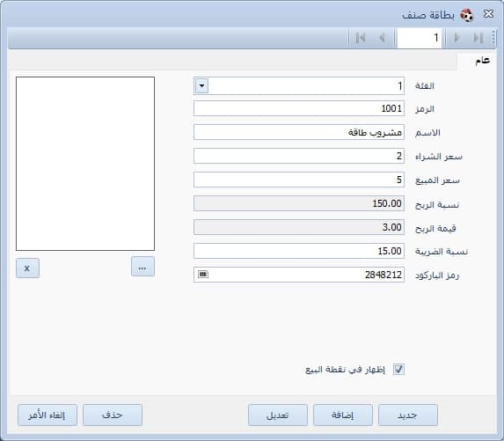Click the soccer ball application icon

click(466, 15)
